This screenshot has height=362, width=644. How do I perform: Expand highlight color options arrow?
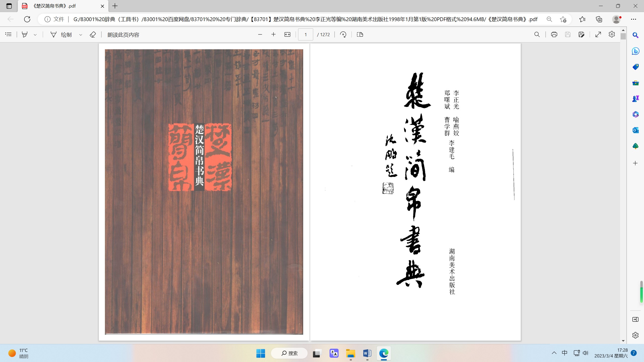click(35, 35)
